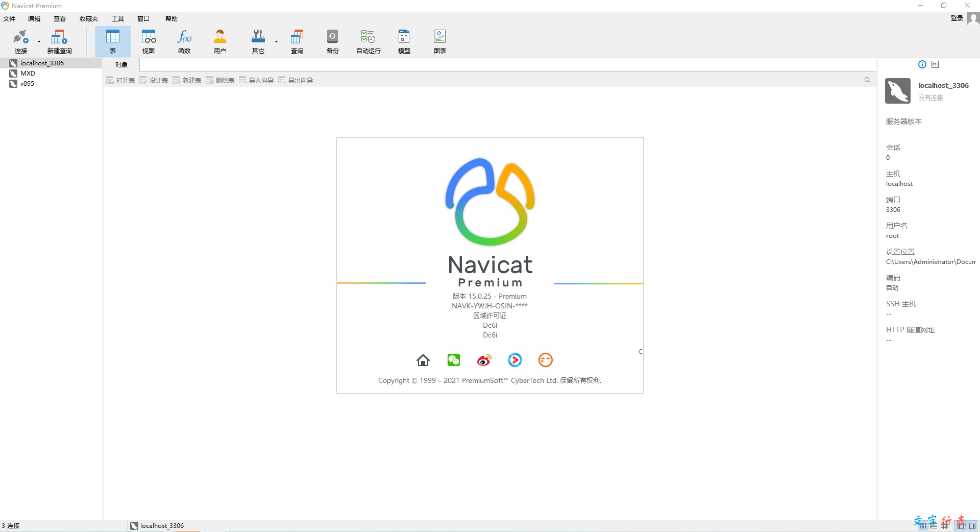Click the Navicat logo in the About box
The height and width of the screenshot is (532, 980).
pos(490,202)
